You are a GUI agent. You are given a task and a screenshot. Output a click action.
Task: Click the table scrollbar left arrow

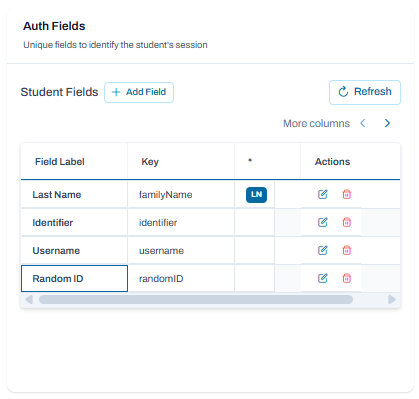pos(29,300)
